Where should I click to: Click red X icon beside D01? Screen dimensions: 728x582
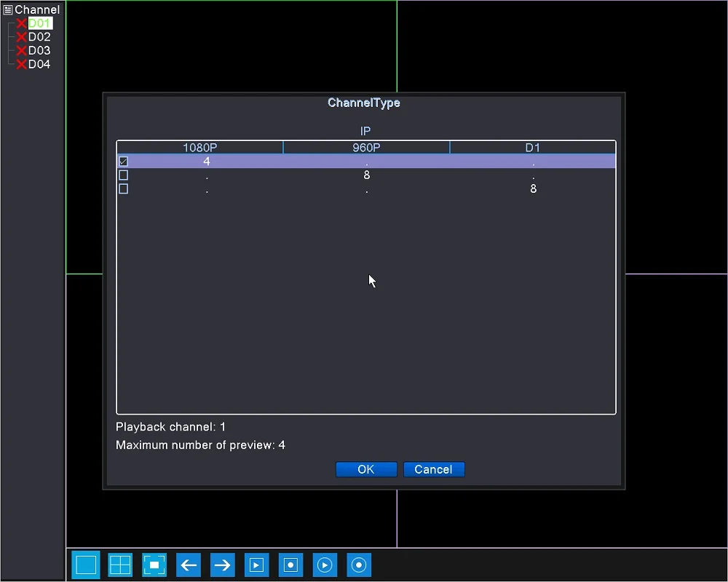pyautogui.click(x=21, y=23)
